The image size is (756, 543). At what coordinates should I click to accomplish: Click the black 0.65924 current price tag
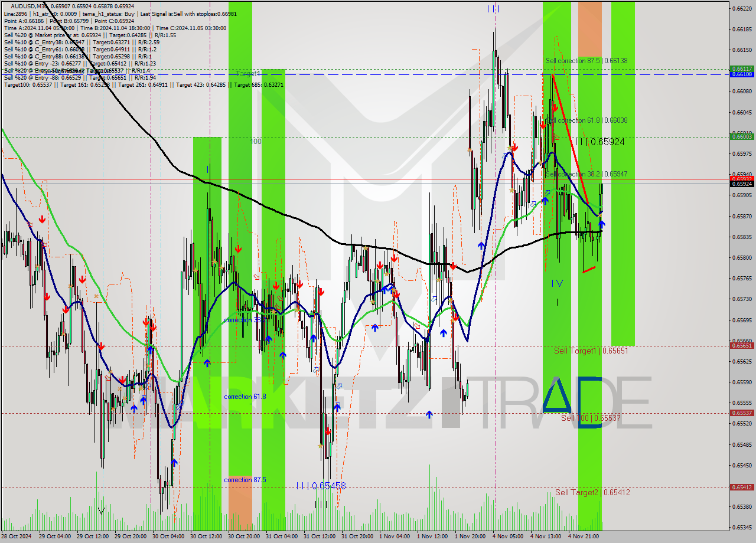pos(742,184)
